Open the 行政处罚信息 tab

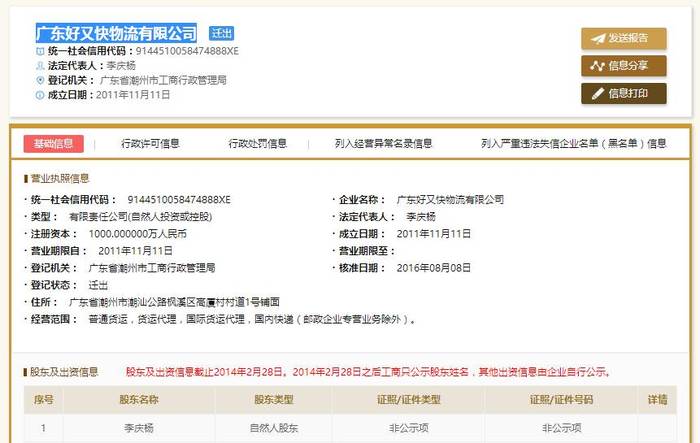(258, 144)
